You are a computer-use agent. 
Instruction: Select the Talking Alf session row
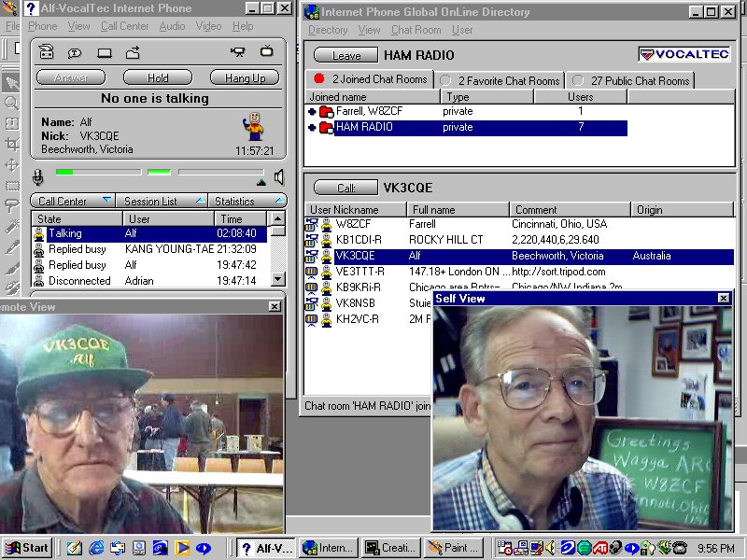(x=149, y=233)
